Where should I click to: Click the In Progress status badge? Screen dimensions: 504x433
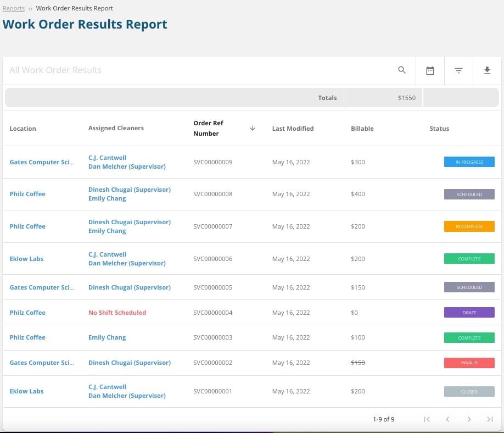click(469, 162)
